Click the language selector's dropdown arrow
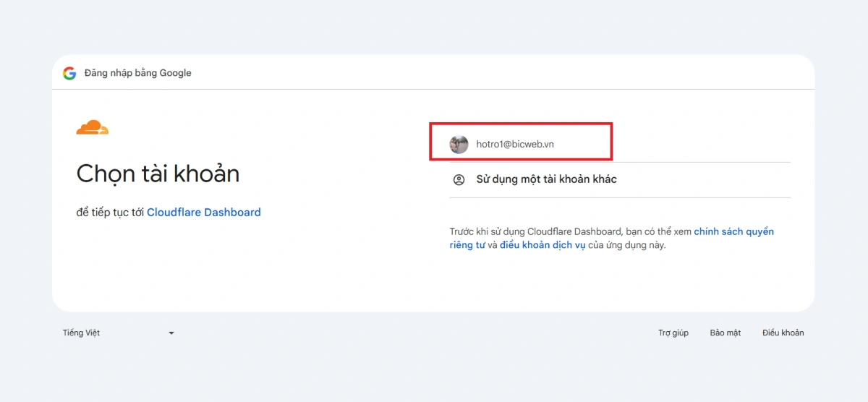Screen dimensions: 868x402 click(171, 333)
